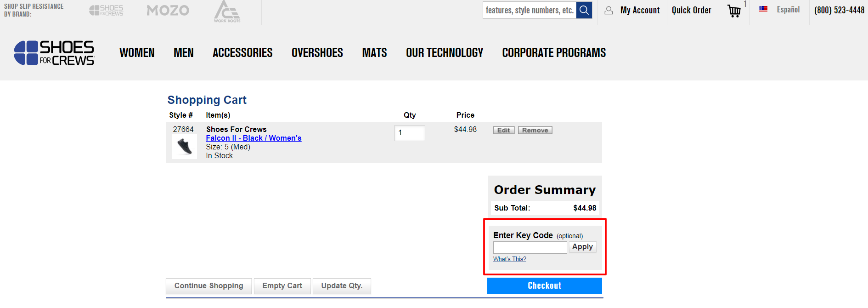Focus the Enter Key Code text field
Image resolution: width=868 pixels, height=308 pixels.
(530, 248)
